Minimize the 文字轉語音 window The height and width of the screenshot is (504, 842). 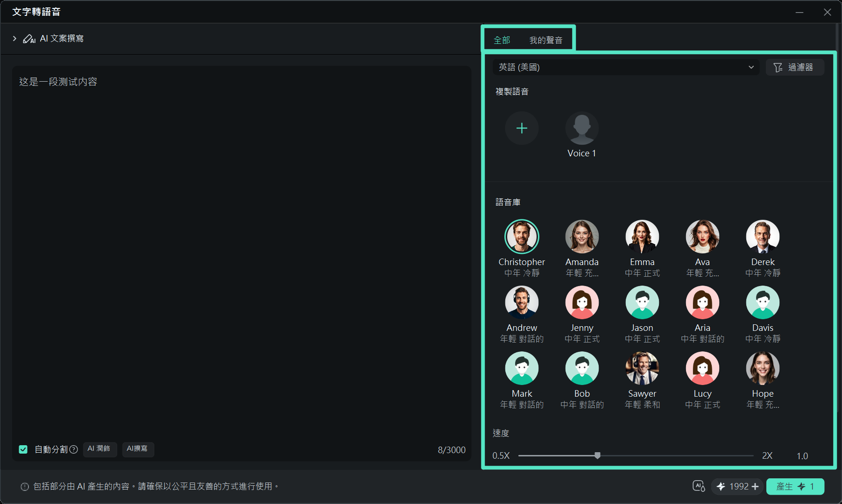coord(800,12)
